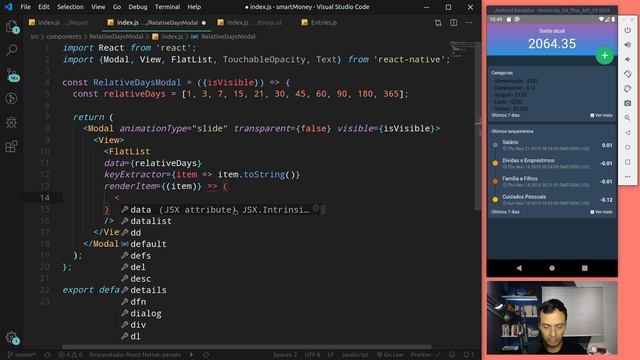The height and width of the screenshot is (360, 640).
Task: Tap the Cuidados Pessoais entry row
Action: coord(552,200)
